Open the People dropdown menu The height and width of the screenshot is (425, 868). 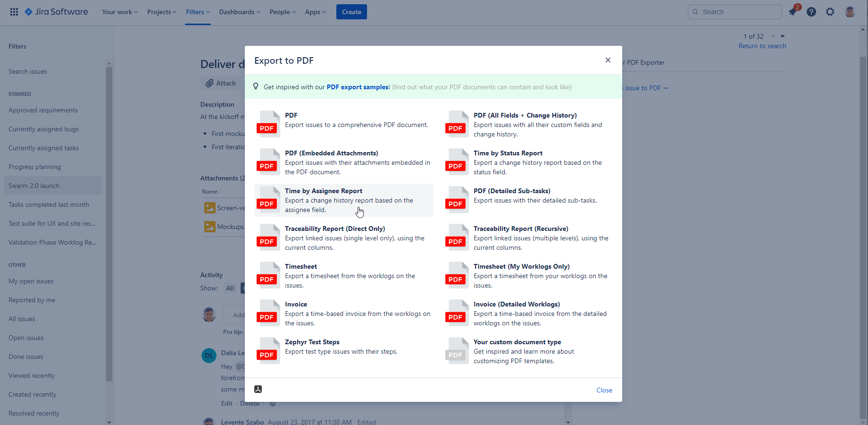click(283, 12)
